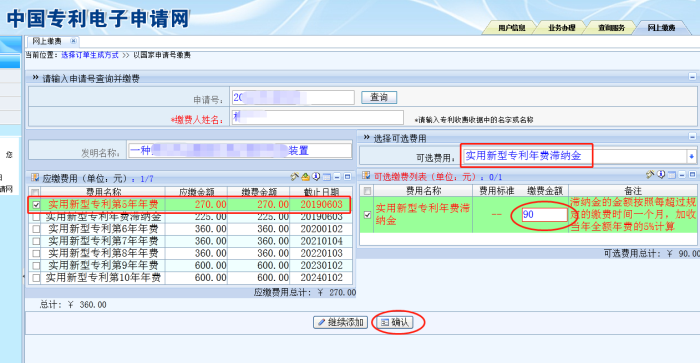Screen dimensions: 700x363
Task: Sort by 应缴金额 column header
Action: pyautogui.click(x=196, y=192)
